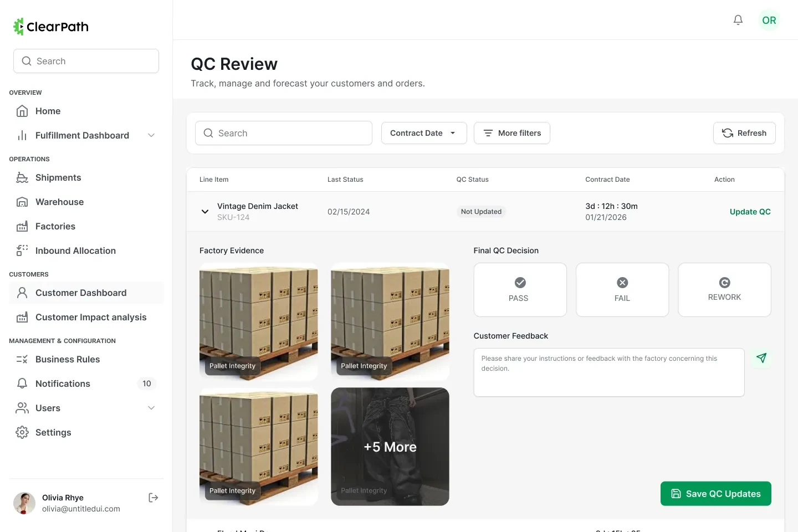Send customer feedback with paper plane icon
This screenshot has height=532, width=798.
(761, 358)
